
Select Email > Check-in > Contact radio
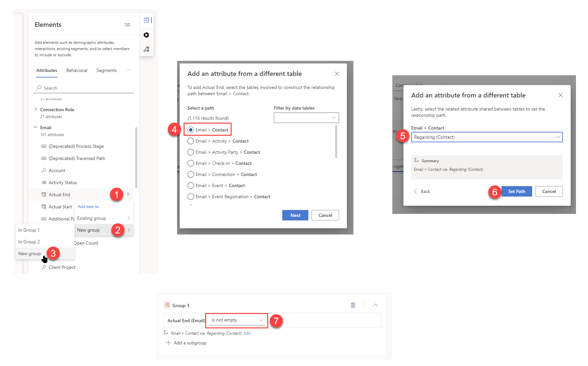click(x=191, y=163)
